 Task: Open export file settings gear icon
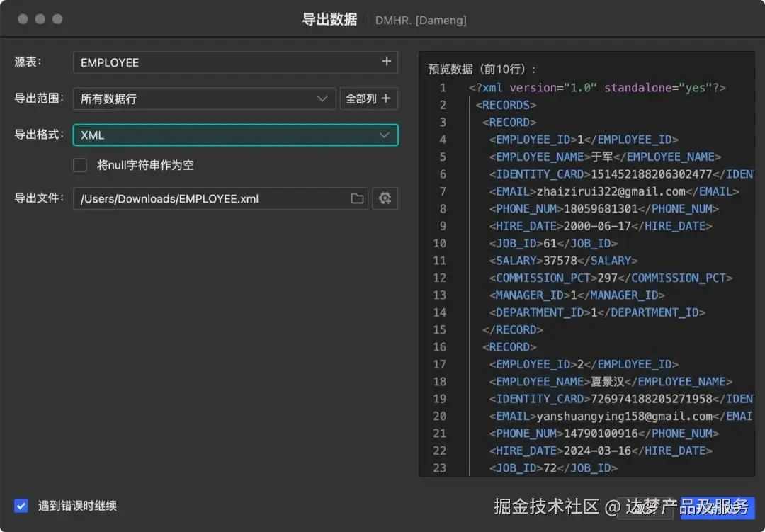point(385,198)
